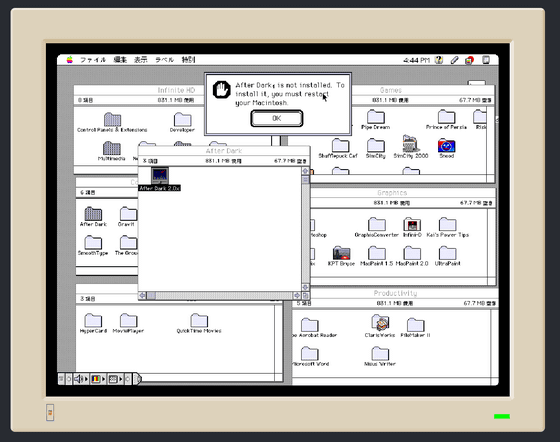Open the ラベル (Label) menu

(x=165, y=60)
